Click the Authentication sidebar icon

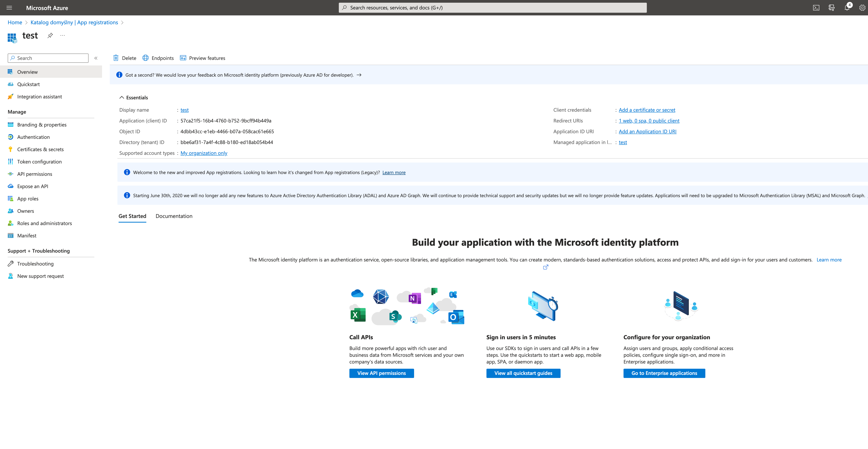11,137
